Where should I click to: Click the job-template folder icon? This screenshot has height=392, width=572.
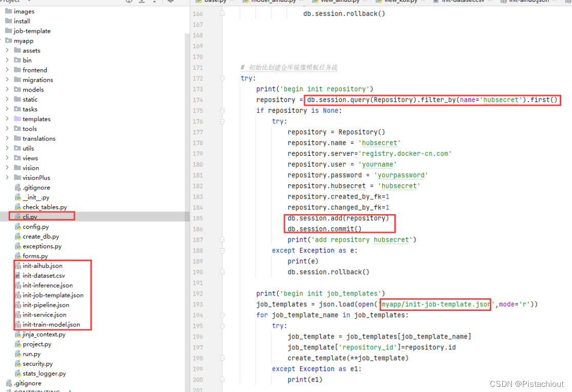[8, 31]
